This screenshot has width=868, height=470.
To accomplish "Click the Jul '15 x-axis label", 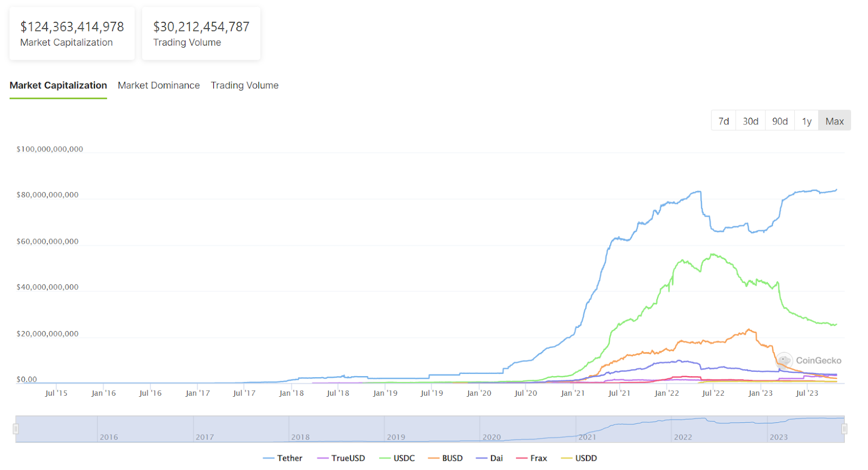I will click(56, 393).
